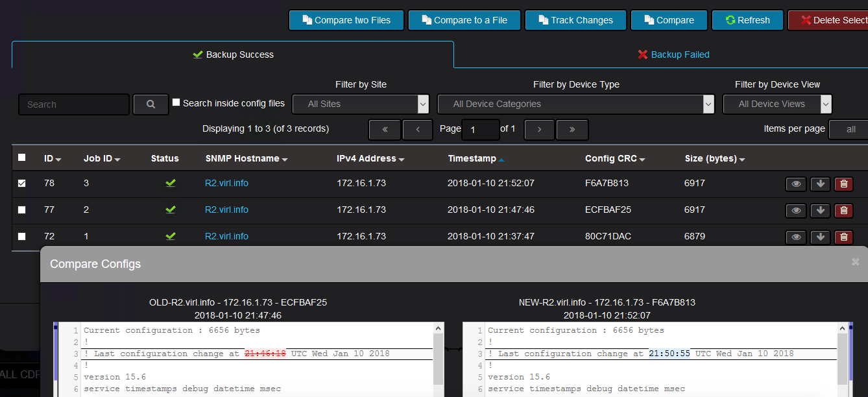The image size is (868, 397).
Task: Sort by IPv4 Address column
Action: click(x=370, y=158)
